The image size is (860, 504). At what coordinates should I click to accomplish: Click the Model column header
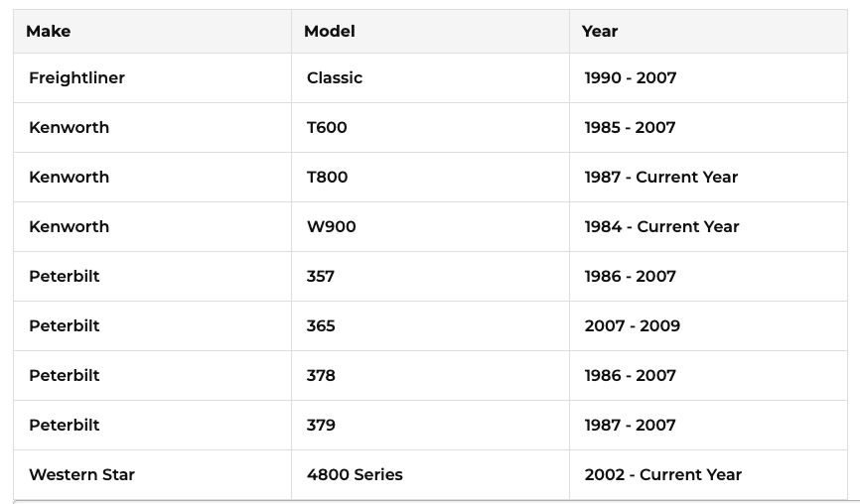330,32
